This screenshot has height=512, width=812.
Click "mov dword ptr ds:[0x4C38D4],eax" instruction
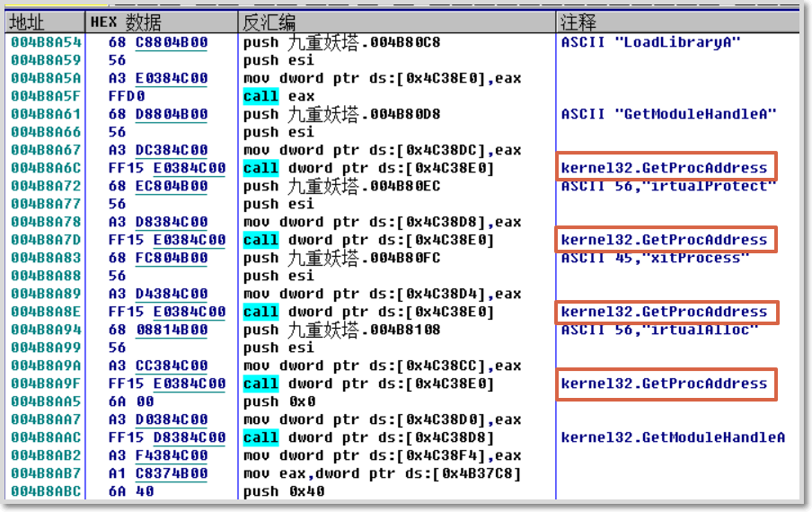click(x=382, y=294)
